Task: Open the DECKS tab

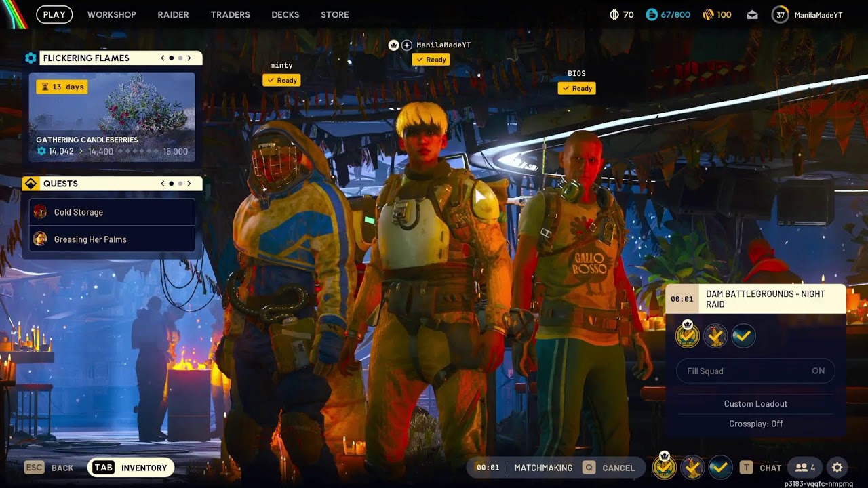Action: 285,14
